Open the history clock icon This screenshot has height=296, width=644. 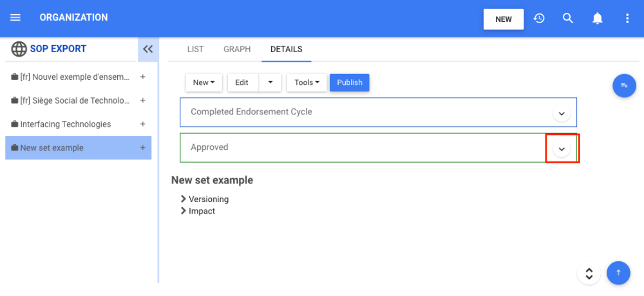(x=539, y=19)
